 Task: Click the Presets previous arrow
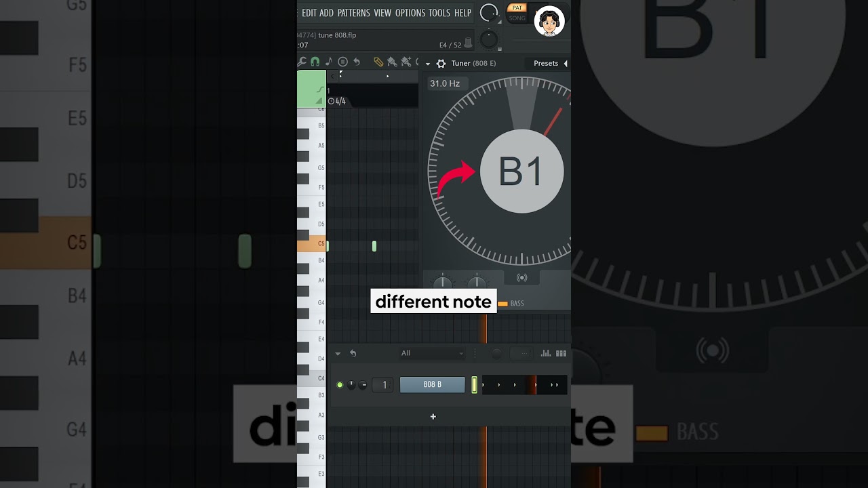(566, 63)
